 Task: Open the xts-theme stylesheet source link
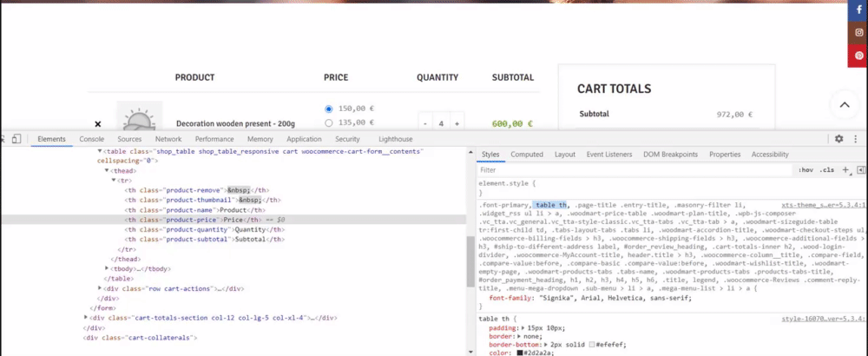coord(823,205)
